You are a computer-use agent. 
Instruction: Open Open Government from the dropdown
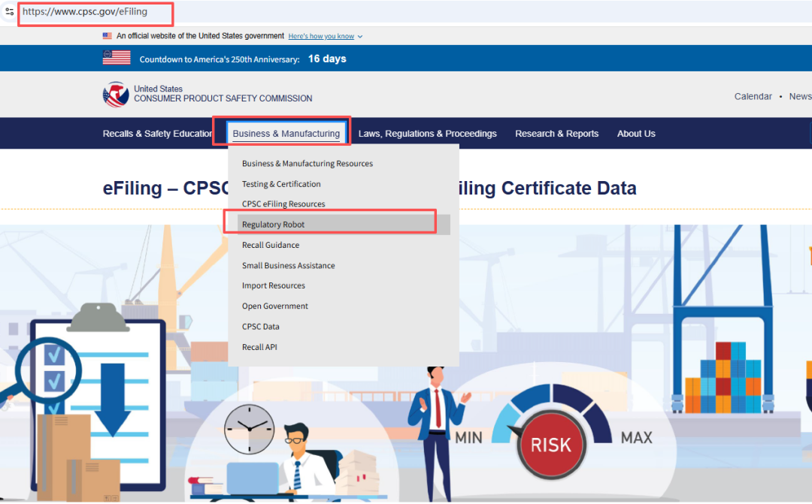coord(275,306)
